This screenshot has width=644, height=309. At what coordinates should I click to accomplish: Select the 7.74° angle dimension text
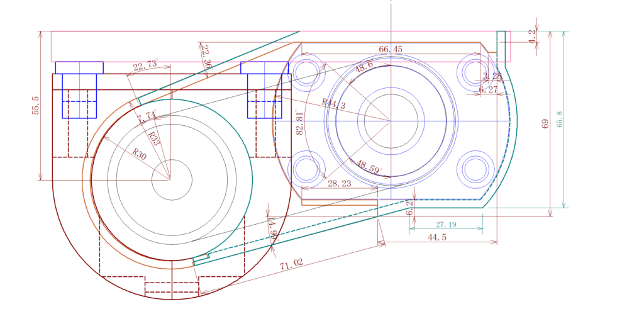(147, 116)
